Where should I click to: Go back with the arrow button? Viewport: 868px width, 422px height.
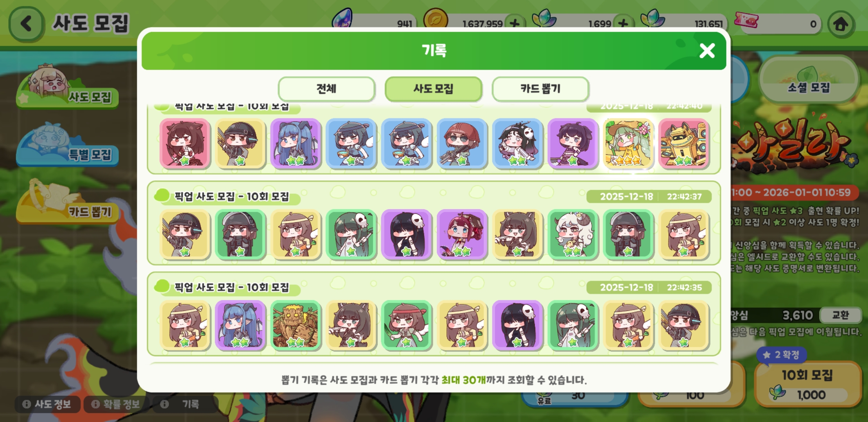(26, 24)
